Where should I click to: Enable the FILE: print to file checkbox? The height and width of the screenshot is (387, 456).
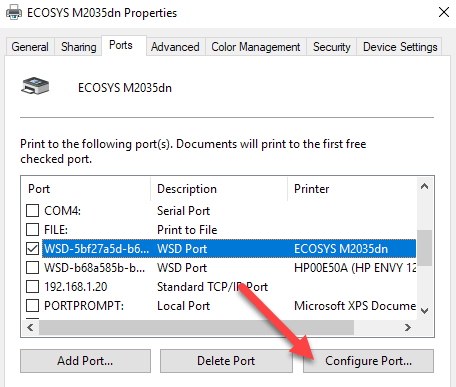point(32,229)
